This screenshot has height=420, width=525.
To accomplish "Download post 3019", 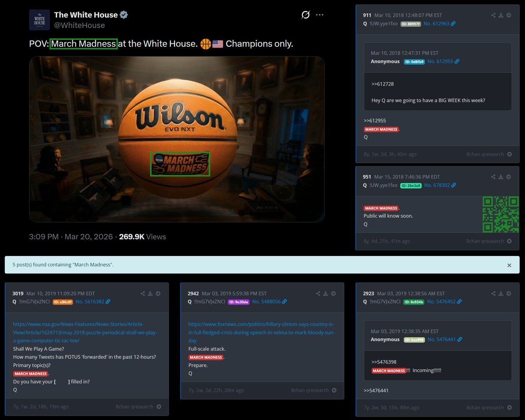I will click(x=150, y=294).
